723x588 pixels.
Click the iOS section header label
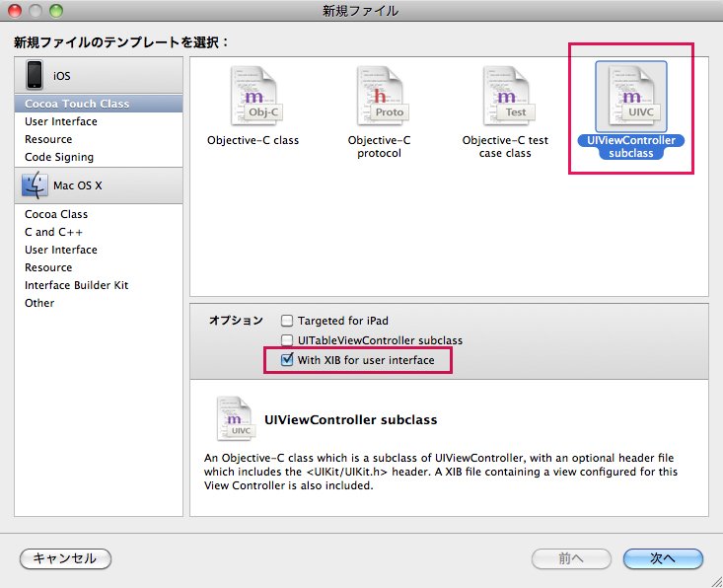click(x=62, y=76)
